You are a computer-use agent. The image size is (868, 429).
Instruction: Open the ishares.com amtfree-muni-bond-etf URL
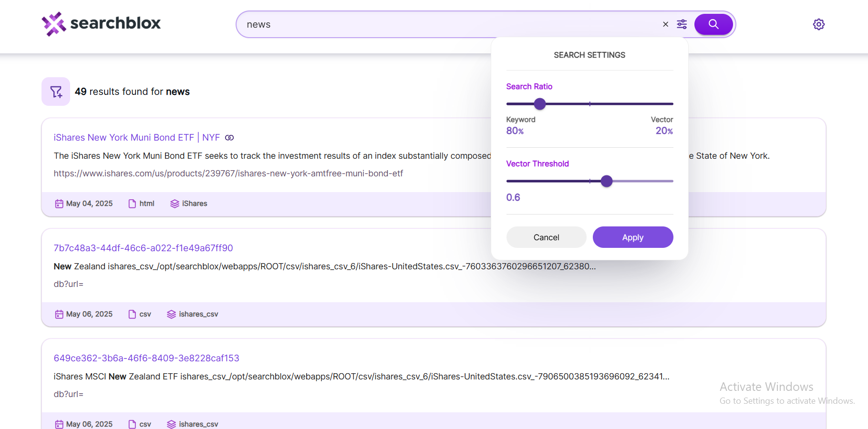click(228, 174)
